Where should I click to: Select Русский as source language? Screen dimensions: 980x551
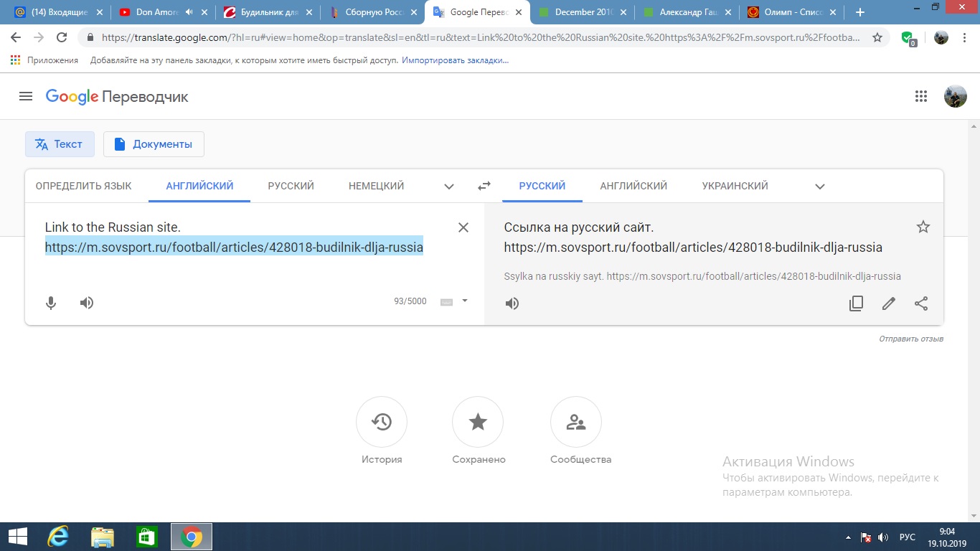click(291, 186)
